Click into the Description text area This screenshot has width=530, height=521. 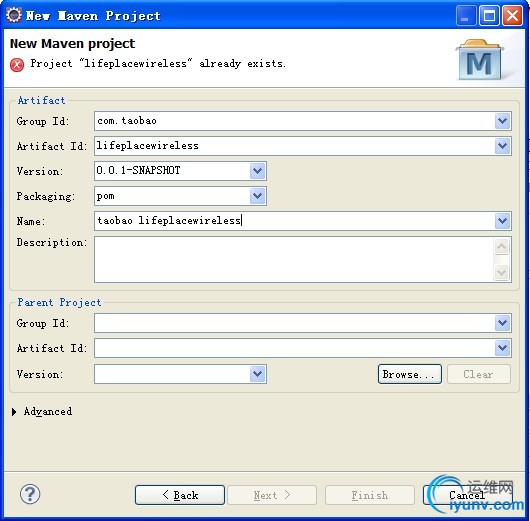point(293,259)
